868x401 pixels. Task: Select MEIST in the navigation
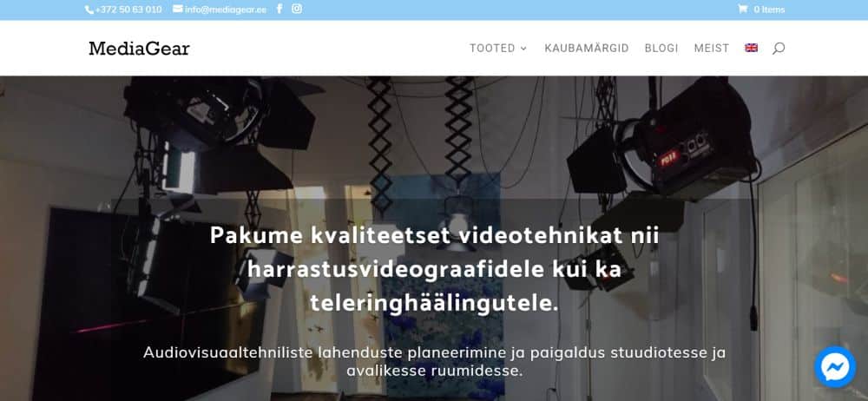pos(712,49)
